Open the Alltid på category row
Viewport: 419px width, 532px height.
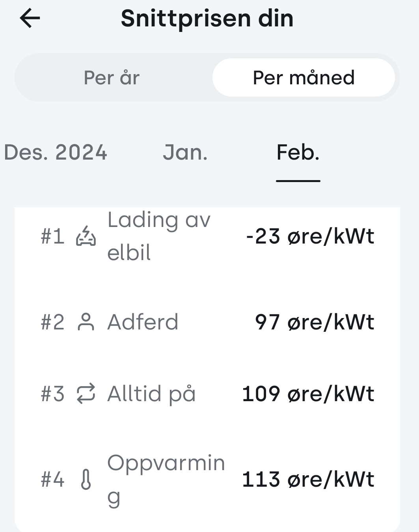tap(207, 394)
